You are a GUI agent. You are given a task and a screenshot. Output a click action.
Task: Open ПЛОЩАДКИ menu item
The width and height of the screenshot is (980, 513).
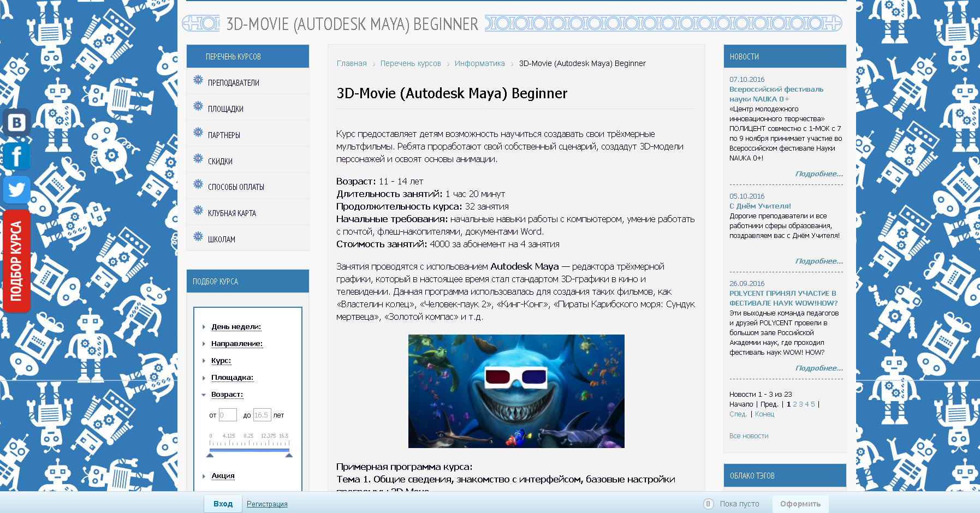pos(225,109)
